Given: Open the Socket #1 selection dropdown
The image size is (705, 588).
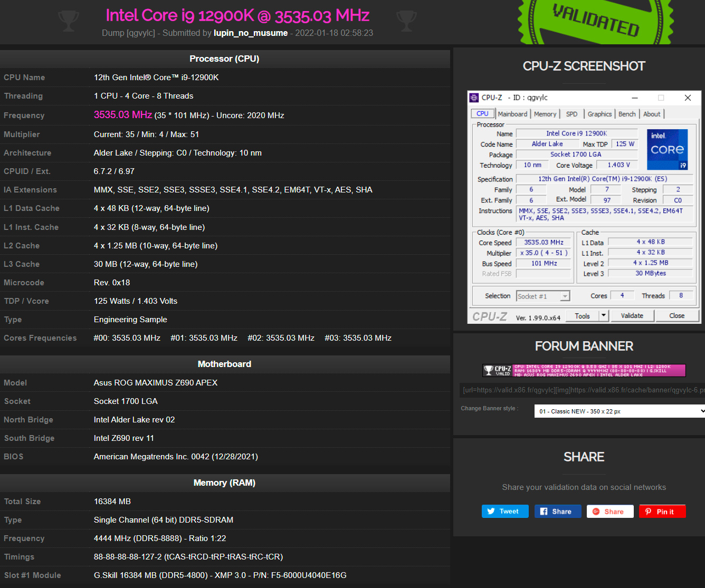Looking at the screenshot, I should tap(543, 296).
